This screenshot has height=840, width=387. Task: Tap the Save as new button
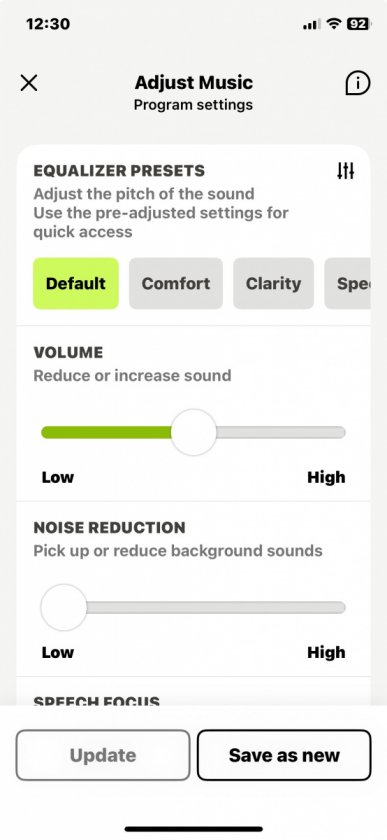pos(284,755)
